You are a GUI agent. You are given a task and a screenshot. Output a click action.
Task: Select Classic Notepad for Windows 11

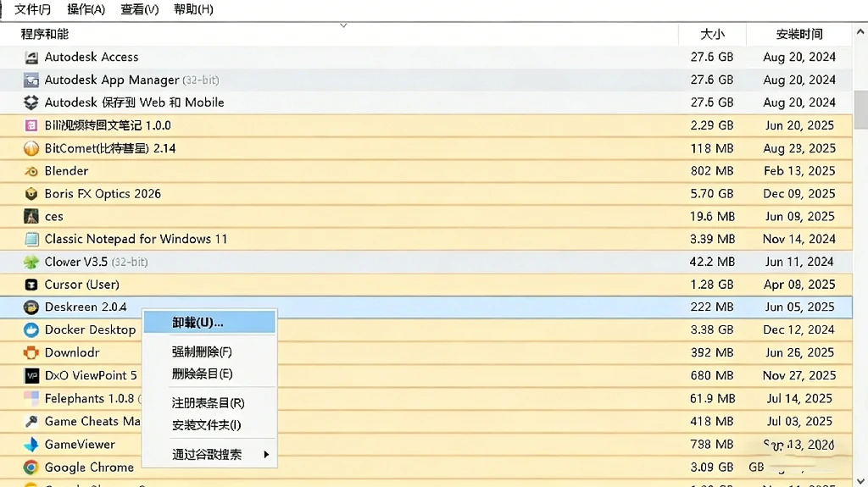[136, 239]
